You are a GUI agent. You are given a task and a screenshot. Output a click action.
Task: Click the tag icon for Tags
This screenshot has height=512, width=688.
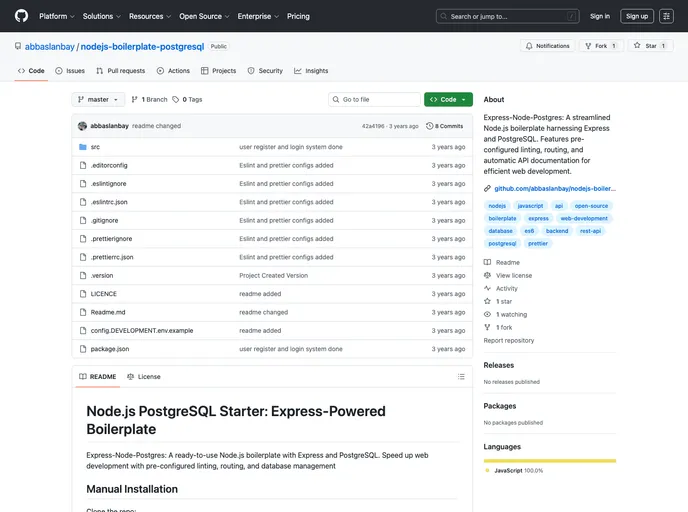click(176, 100)
